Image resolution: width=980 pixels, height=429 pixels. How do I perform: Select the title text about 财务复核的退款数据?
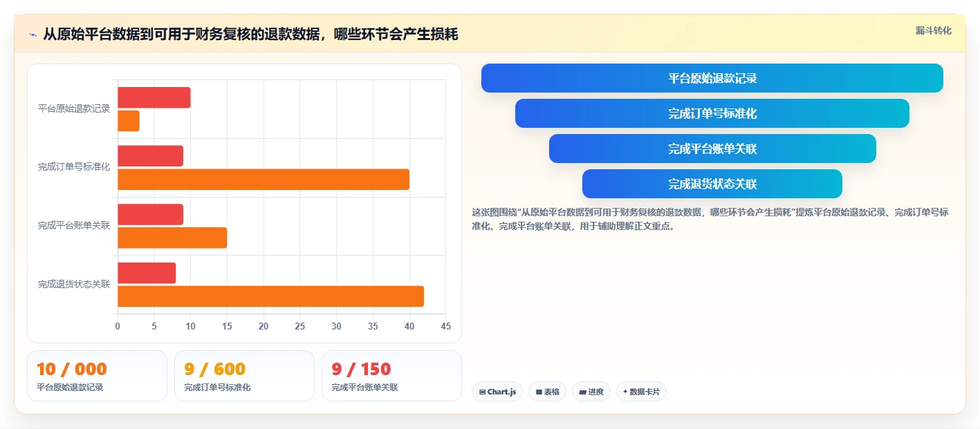pos(250,34)
